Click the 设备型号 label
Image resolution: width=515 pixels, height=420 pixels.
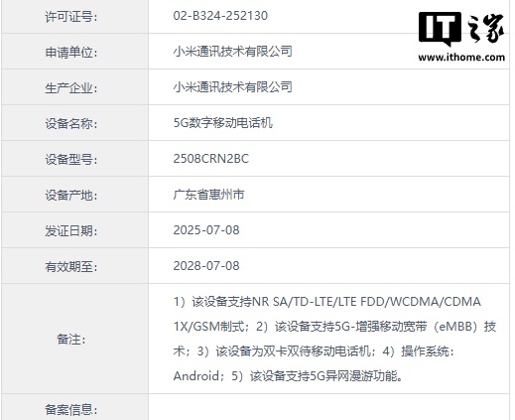pyautogui.click(x=71, y=160)
